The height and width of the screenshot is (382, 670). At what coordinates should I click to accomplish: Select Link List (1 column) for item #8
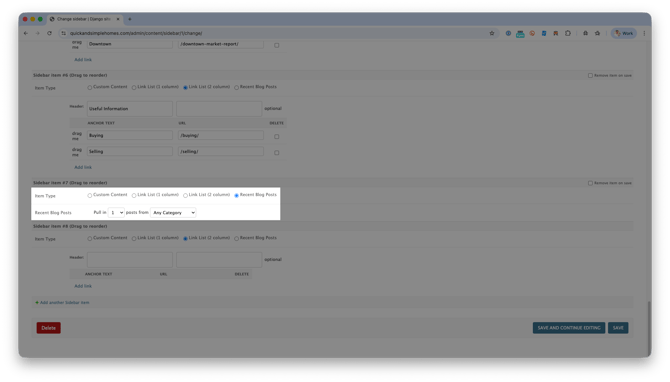click(x=134, y=239)
